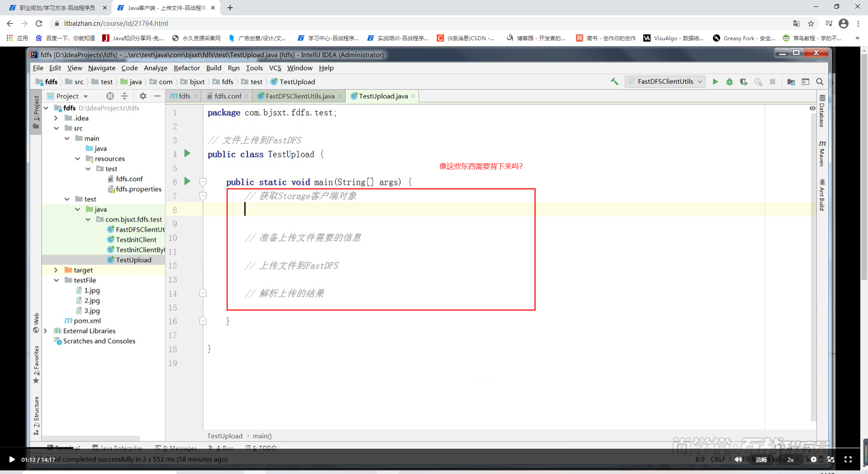Hide the Project panel with the minus icon

pyautogui.click(x=157, y=96)
